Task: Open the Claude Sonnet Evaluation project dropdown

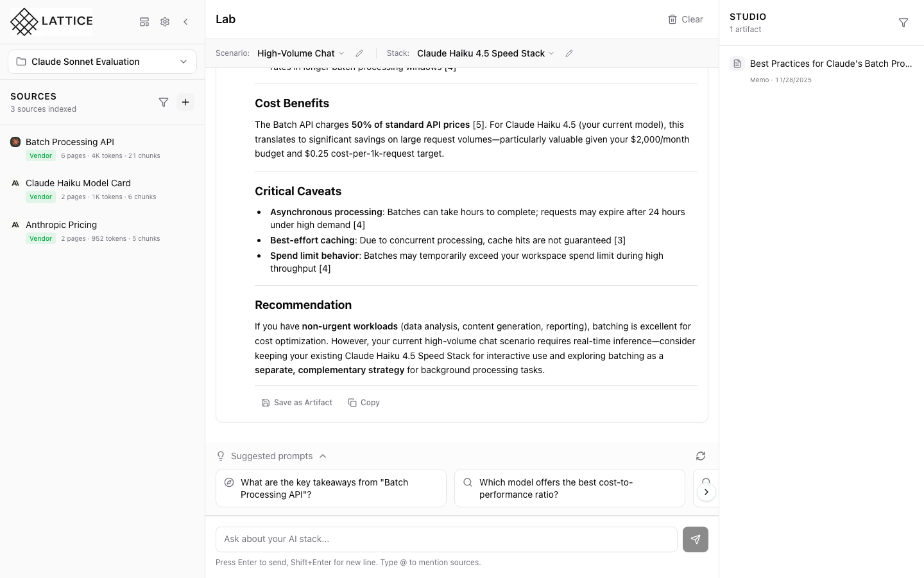Action: click(x=102, y=61)
